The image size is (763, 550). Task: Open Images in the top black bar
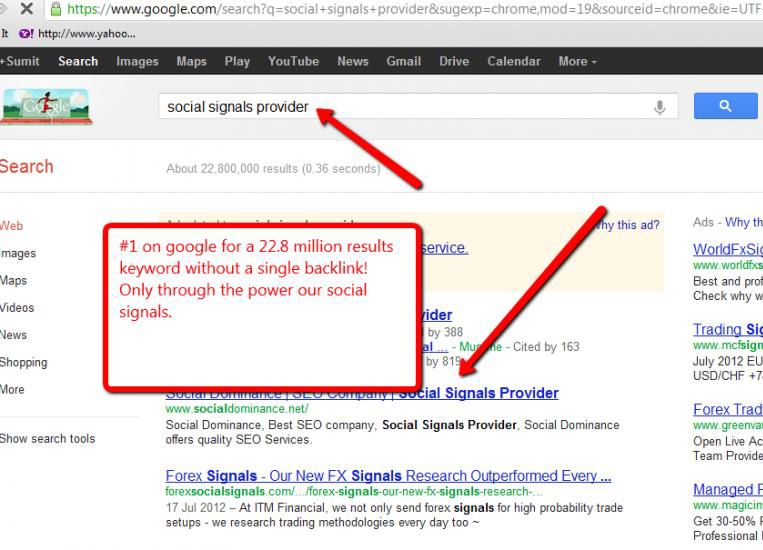tap(137, 61)
